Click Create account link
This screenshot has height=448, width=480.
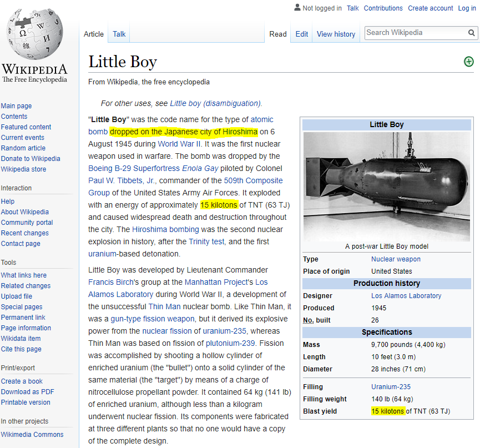(430, 8)
